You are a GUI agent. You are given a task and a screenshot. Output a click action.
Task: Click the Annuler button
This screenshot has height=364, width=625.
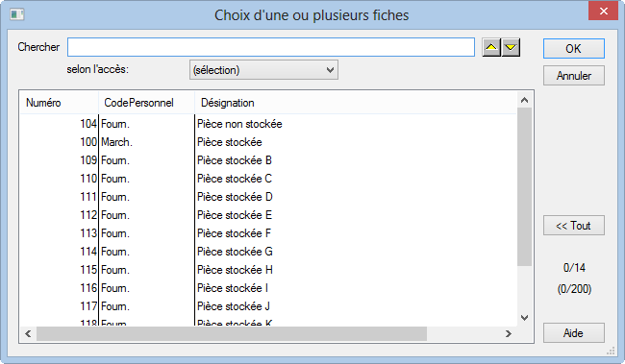(x=574, y=76)
